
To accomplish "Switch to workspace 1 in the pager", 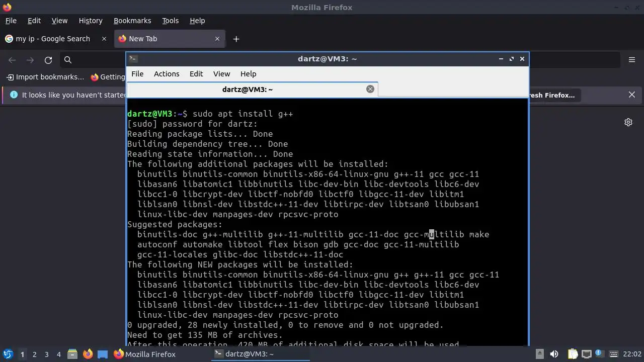I will [22, 354].
